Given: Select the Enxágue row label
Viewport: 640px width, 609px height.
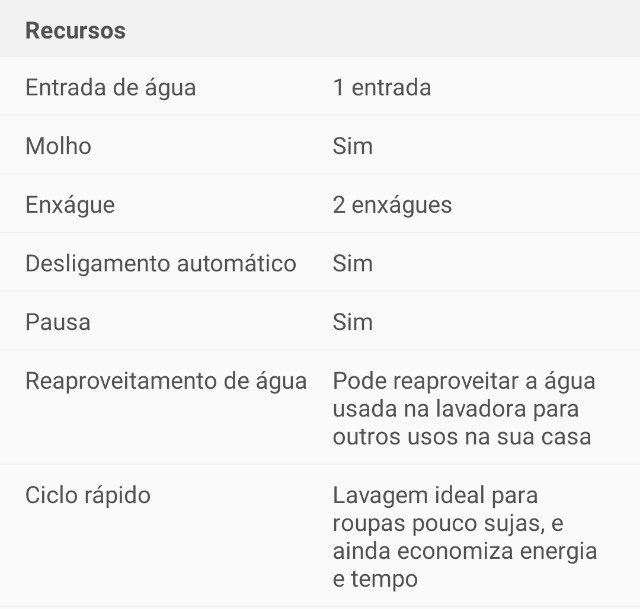Looking at the screenshot, I should pyautogui.click(x=70, y=205).
